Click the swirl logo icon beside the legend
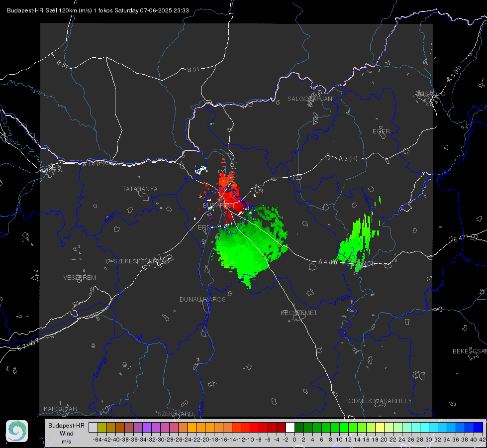Screen dimensions: 487x448 tap(17, 431)
